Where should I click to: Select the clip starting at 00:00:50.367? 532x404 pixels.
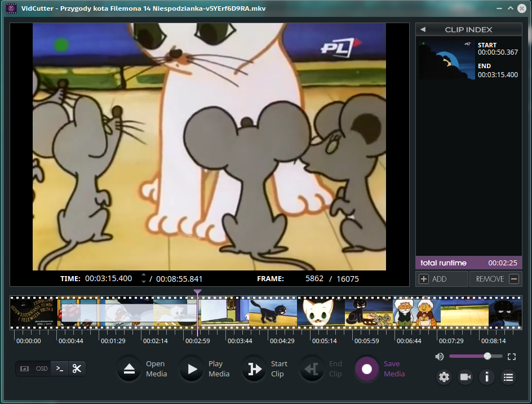468,60
